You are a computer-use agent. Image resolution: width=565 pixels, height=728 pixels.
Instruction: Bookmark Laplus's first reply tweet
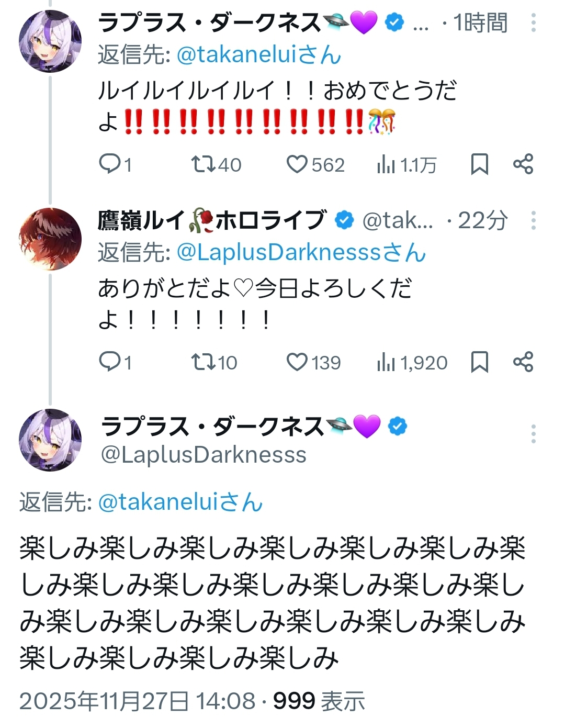tap(479, 164)
